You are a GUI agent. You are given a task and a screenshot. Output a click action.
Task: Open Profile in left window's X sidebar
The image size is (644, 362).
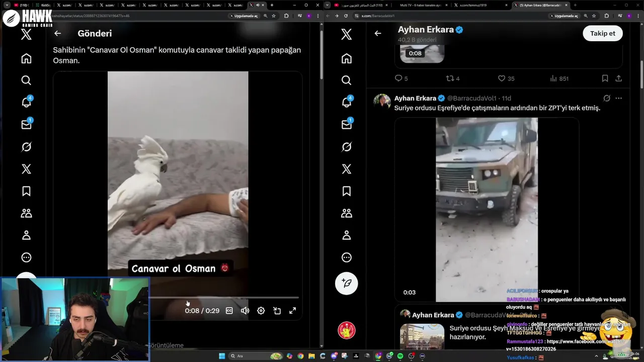point(26,235)
